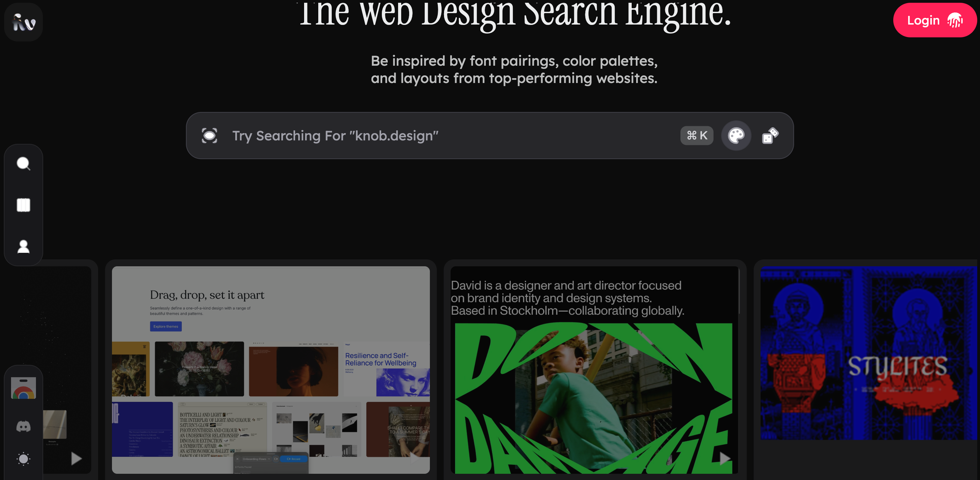
Task: Click the site logo in top-left
Action: pos(23,22)
